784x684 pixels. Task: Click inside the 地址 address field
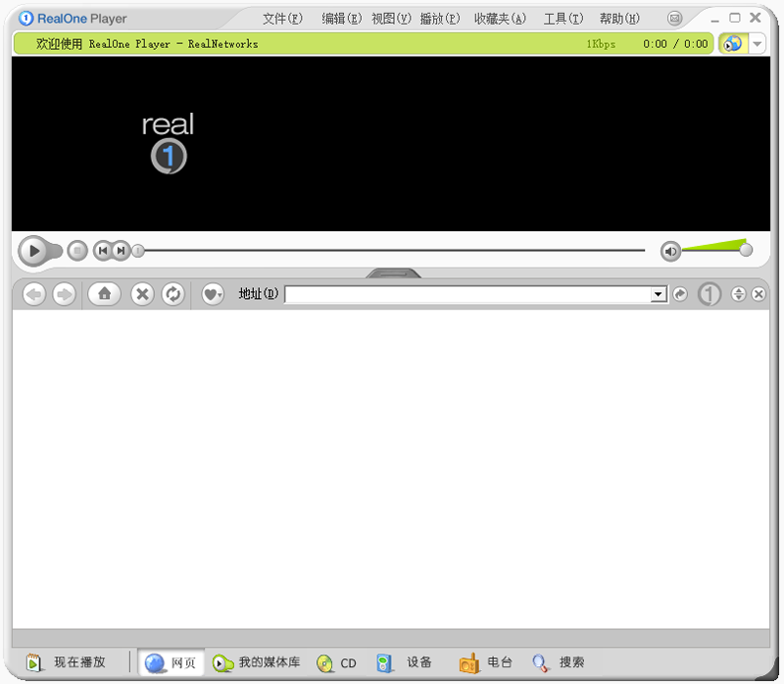468,294
